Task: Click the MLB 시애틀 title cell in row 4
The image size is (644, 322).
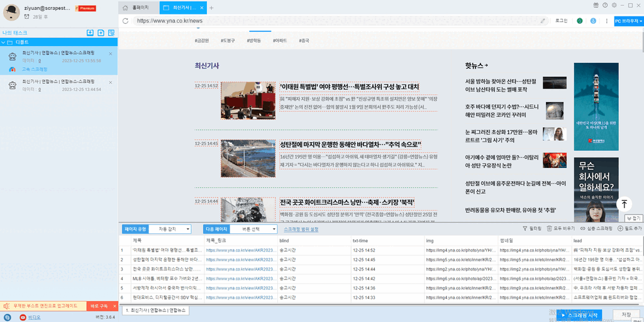Action: pyautogui.click(x=167, y=278)
